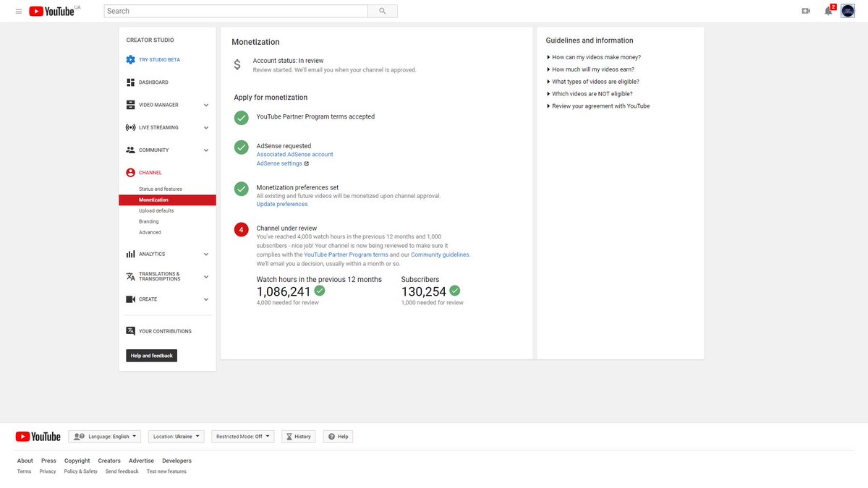Image resolution: width=868 pixels, height=488 pixels.
Task: Open the Language: English dropdown
Action: [105, 437]
